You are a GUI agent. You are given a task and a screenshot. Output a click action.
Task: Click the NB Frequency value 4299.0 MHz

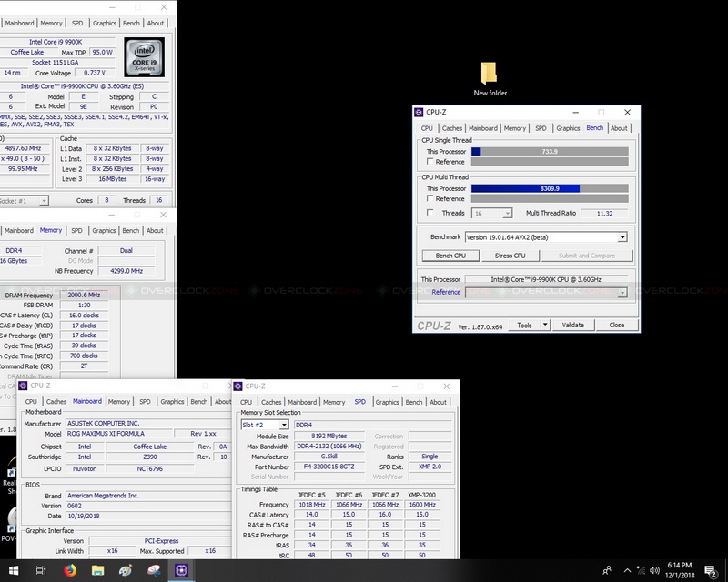point(126,271)
